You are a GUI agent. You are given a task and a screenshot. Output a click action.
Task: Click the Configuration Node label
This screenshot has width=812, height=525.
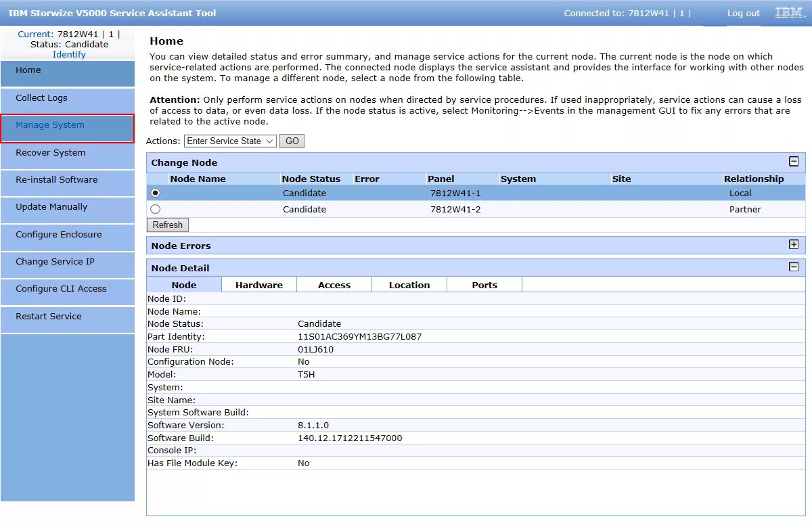[191, 361]
